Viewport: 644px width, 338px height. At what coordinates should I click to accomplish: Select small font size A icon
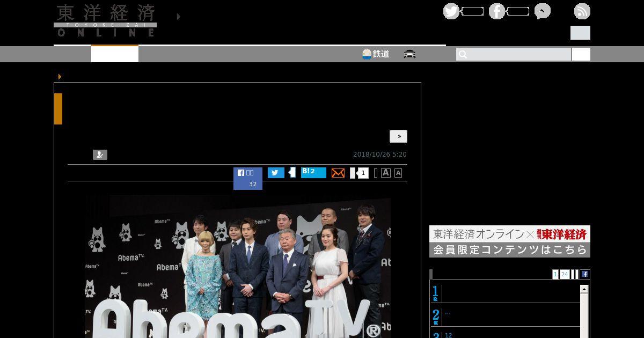coord(398,173)
